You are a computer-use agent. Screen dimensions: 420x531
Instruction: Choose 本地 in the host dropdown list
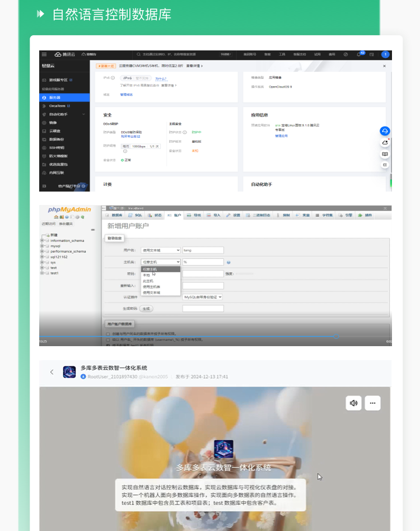point(160,275)
